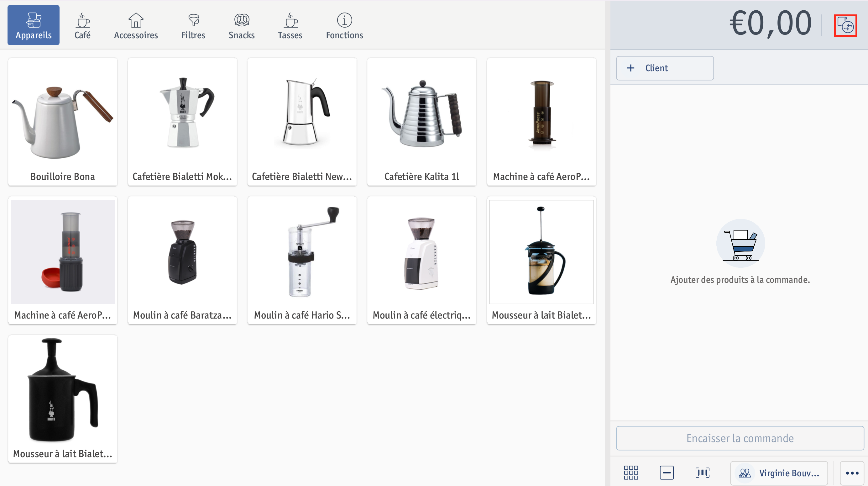Select the glass French-press Mousseur à lait Bialet...

point(541,260)
